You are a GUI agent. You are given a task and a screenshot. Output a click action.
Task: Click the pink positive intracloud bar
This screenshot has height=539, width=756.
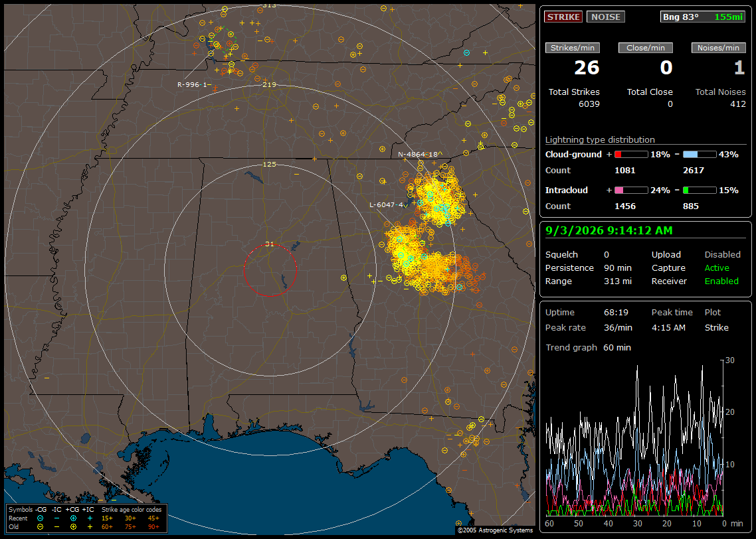631,191
